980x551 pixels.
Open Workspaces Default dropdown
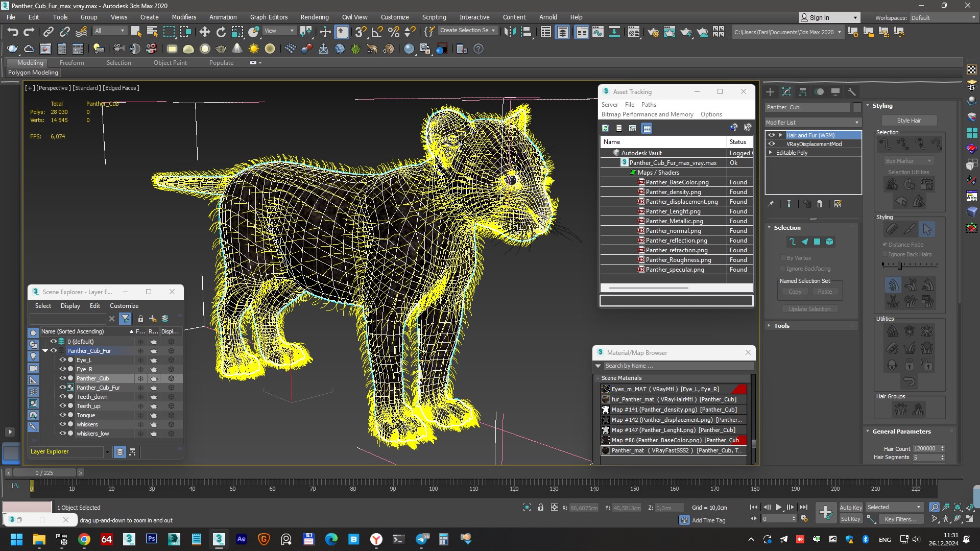(944, 18)
